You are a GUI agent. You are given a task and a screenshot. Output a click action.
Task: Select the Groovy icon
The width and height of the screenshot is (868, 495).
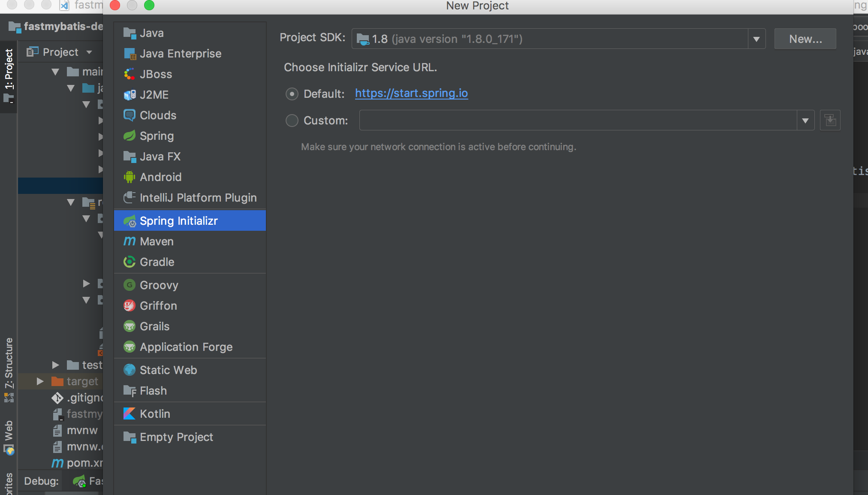click(x=129, y=285)
